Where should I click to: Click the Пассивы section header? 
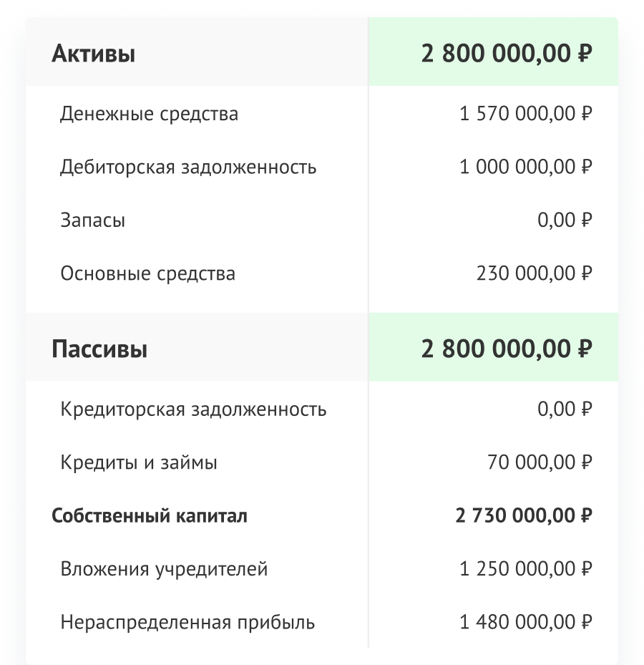(99, 350)
